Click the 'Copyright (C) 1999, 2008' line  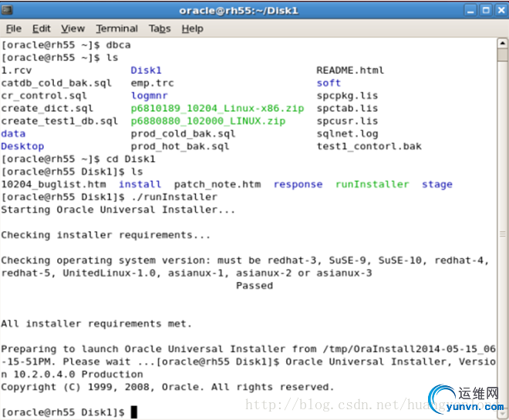point(167,387)
